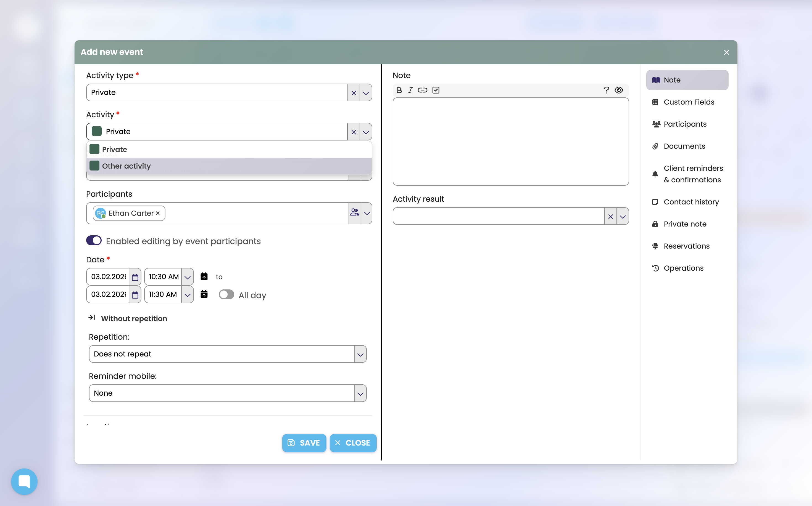This screenshot has height=506, width=812.
Task: Expand the Activity type dropdown arrow
Action: pos(366,93)
